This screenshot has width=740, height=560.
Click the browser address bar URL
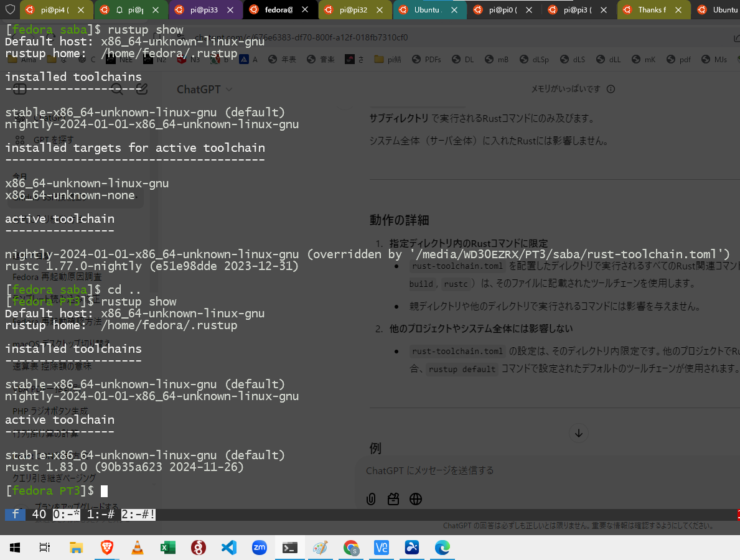click(x=301, y=37)
